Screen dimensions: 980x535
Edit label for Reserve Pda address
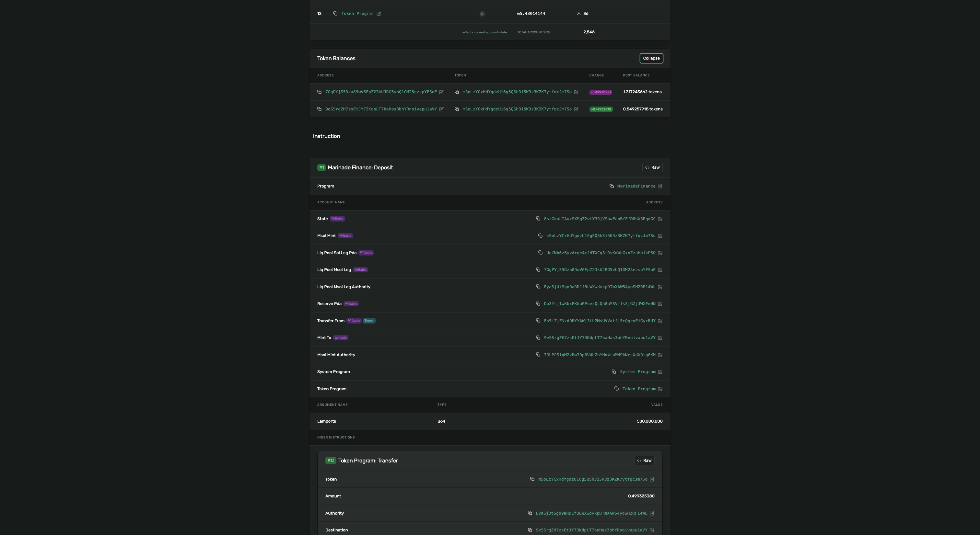660,304
